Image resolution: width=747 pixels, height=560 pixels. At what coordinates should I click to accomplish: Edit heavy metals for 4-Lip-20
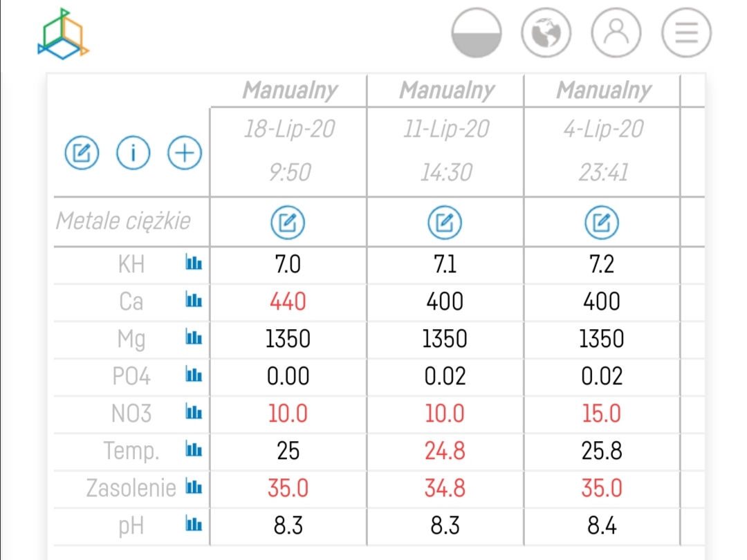602,223
